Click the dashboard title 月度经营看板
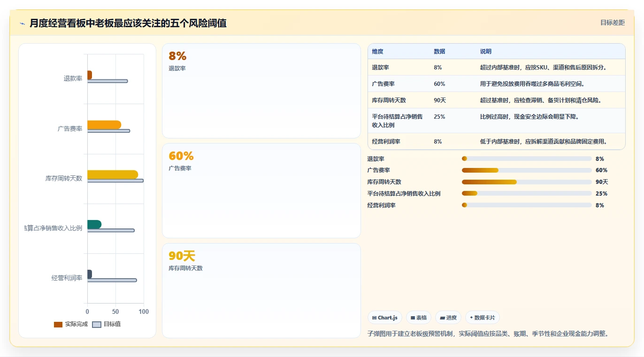The width and height of the screenshot is (644, 357). pos(128,23)
